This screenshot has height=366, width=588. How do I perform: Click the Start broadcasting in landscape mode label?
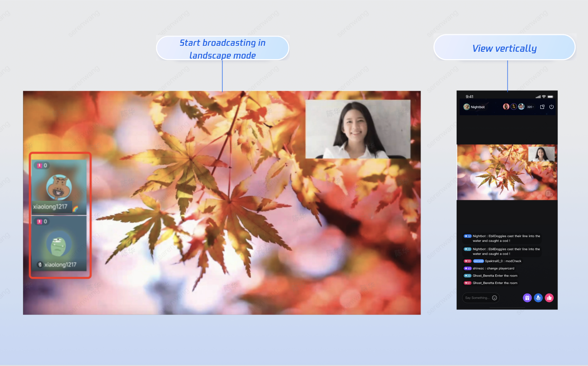click(x=223, y=49)
